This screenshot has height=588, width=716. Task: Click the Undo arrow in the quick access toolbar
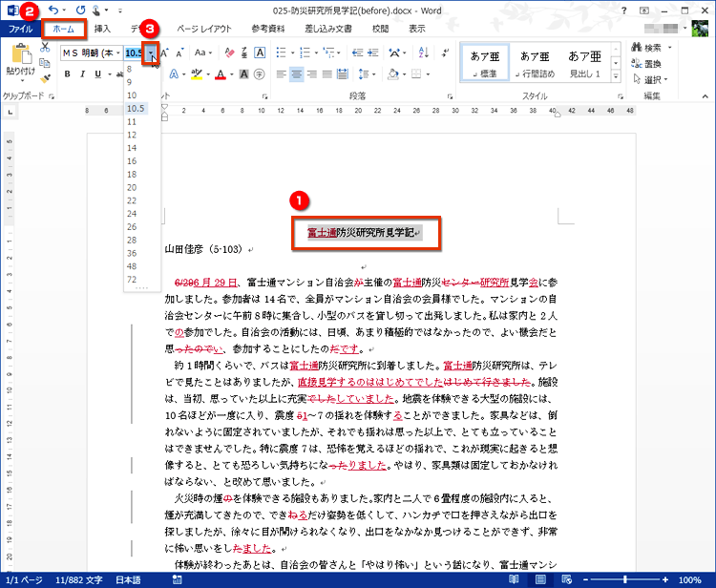point(53,10)
